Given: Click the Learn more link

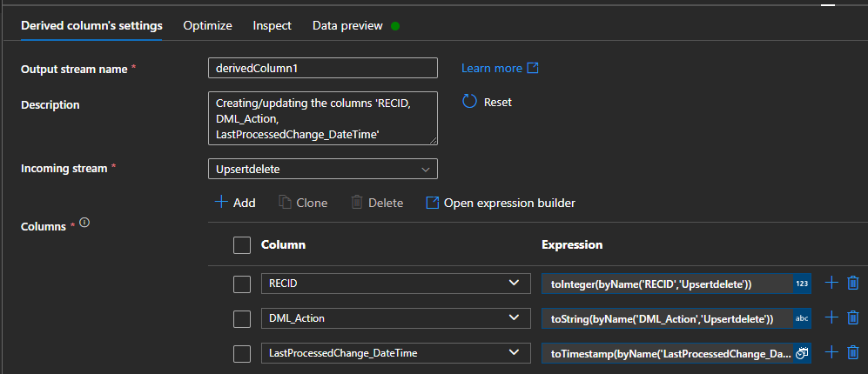Looking at the screenshot, I should click(x=492, y=68).
